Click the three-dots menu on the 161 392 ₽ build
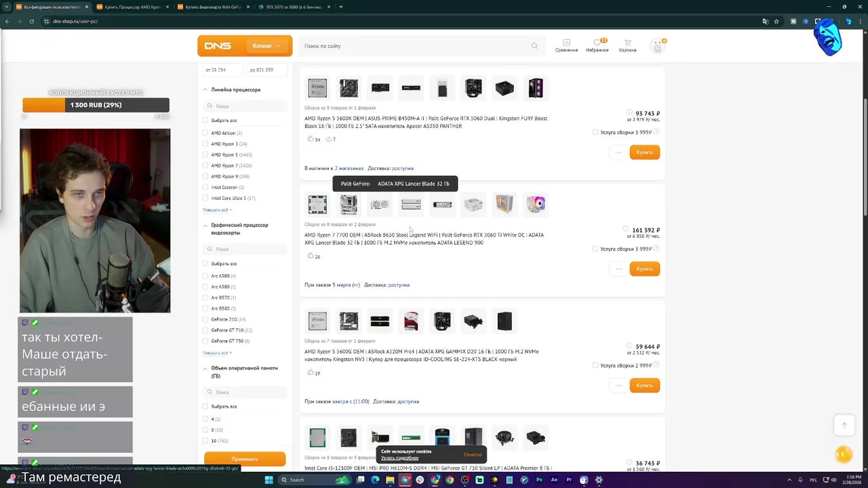Image resolution: width=868 pixels, height=488 pixels. point(618,269)
